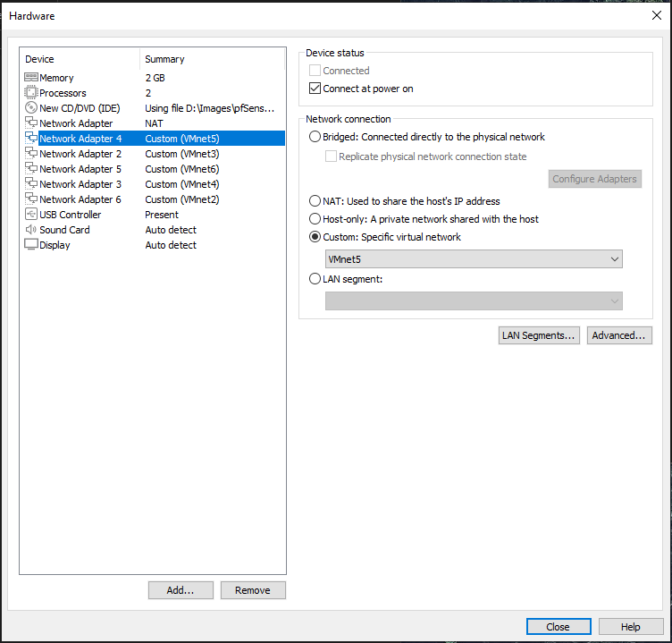Click the Display monitor icon
The height and width of the screenshot is (643, 672).
click(x=30, y=245)
